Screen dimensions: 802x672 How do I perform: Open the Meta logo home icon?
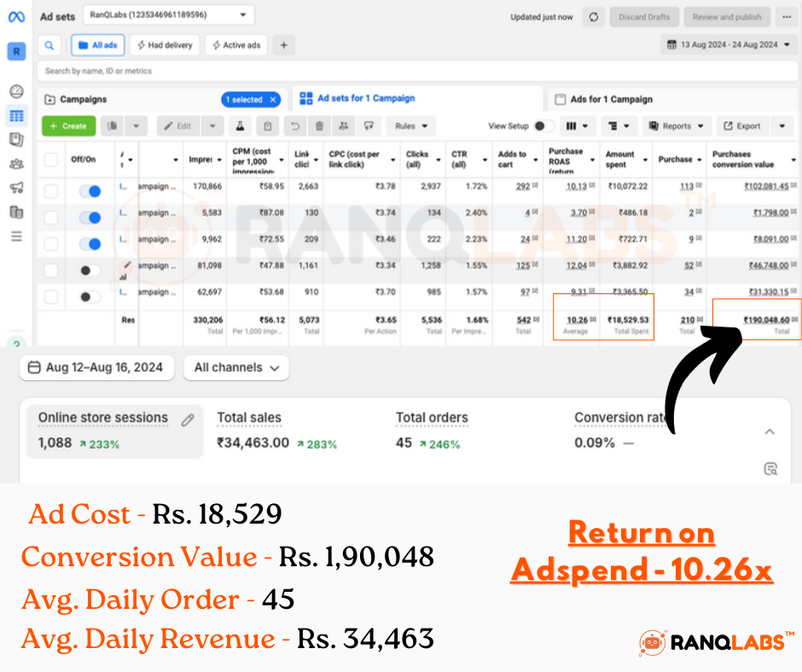16,16
